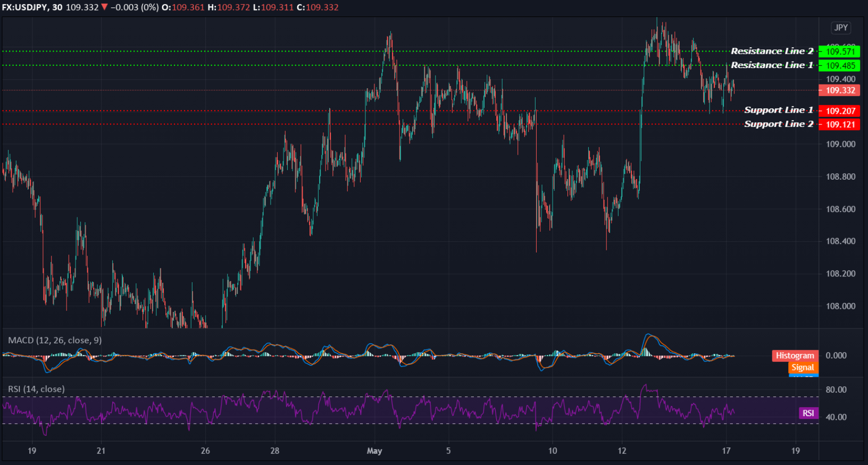Viewport: 868px width, 465px height.
Task: Click date 26 on the time axis
Action: point(205,451)
